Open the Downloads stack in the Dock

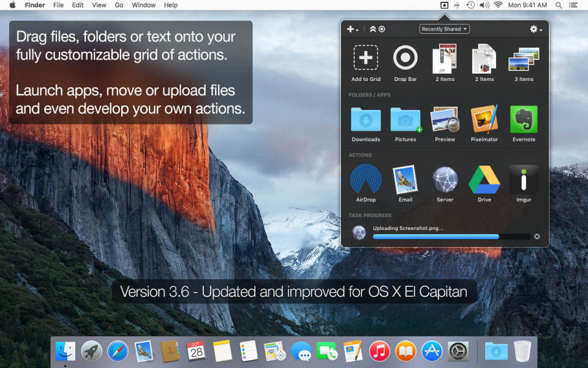[x=496, y=351]
